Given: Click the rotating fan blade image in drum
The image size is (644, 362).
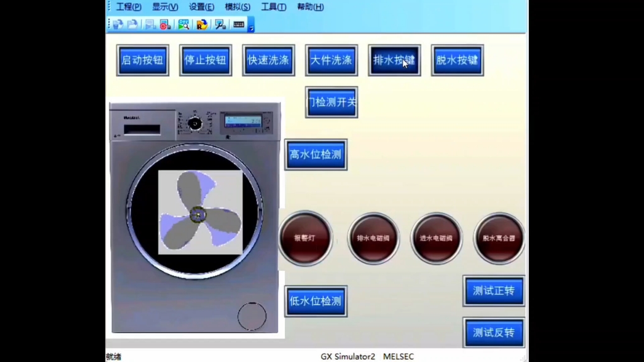Looking at the screenshot, I should click(201, 212).
